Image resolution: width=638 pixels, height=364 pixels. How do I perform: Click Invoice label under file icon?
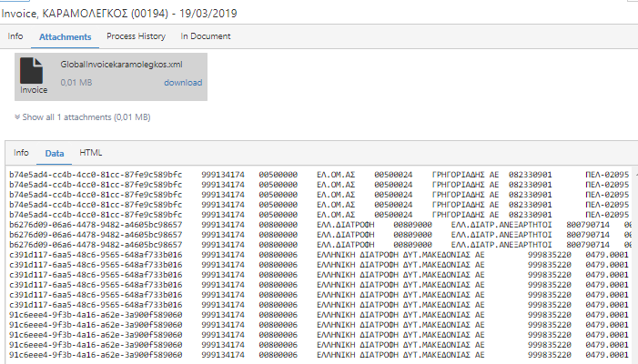point(34,90)
